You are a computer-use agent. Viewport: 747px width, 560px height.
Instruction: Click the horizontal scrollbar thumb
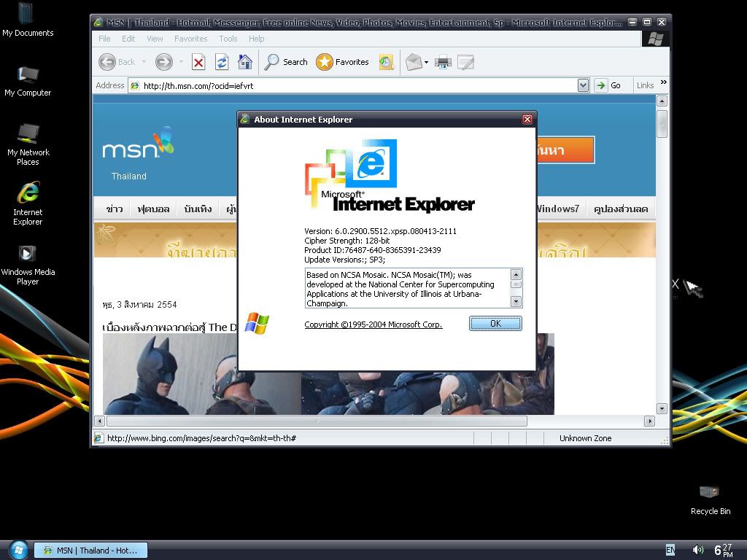point(317,421)
